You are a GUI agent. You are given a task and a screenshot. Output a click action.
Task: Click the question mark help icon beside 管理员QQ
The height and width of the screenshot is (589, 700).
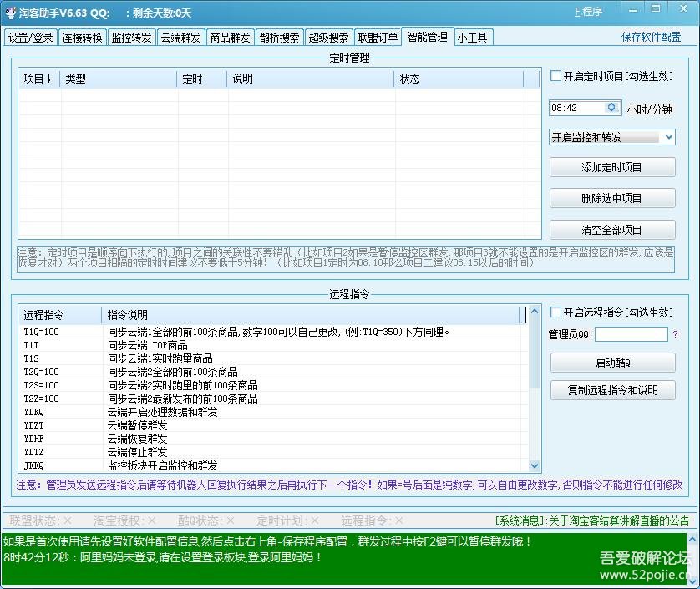(675, 334)
